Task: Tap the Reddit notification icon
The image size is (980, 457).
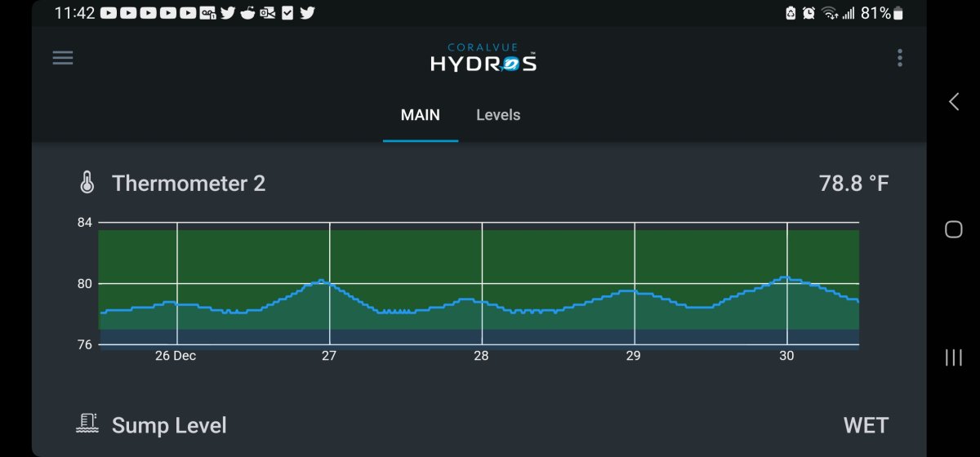Action: (x=247, y=13)
